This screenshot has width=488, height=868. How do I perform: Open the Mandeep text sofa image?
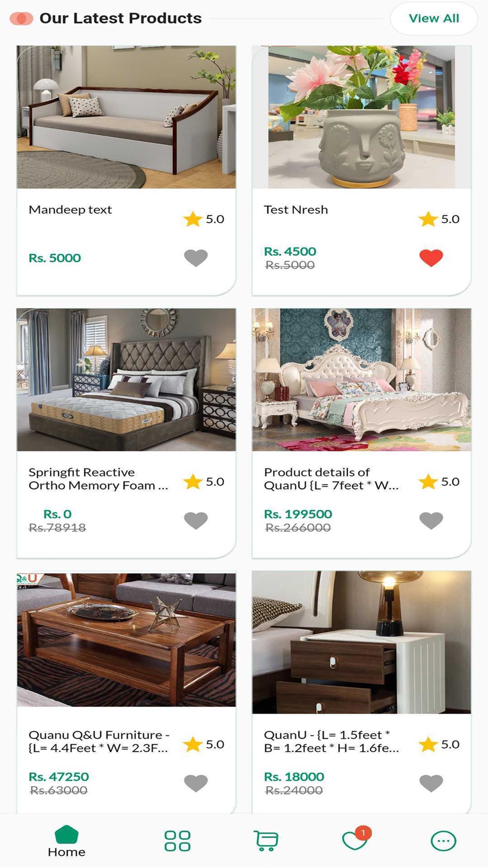126,117
